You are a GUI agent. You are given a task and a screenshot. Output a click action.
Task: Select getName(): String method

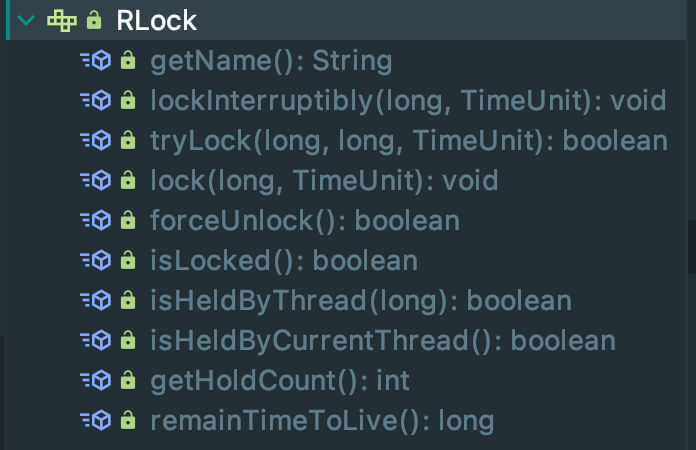point(270,62)
